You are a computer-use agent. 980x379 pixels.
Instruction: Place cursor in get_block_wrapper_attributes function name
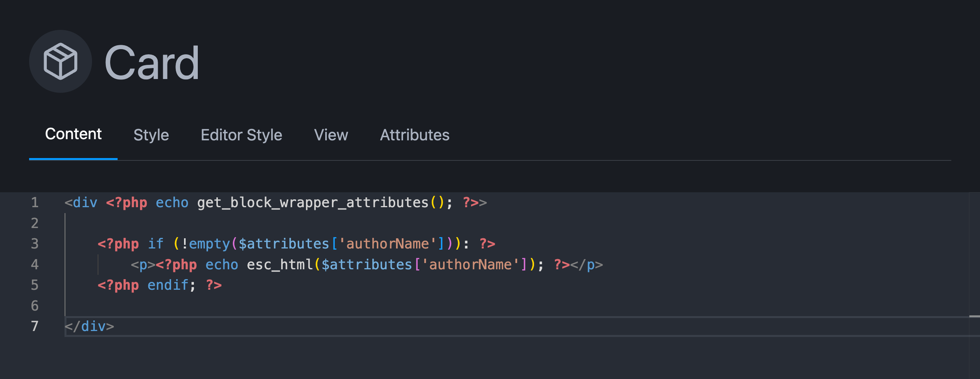[312, 203]
